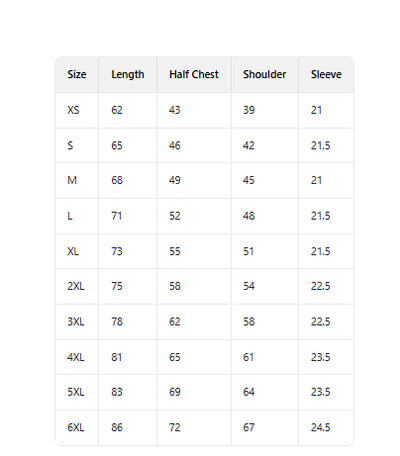Click the 2XL size row label

(76, 286)
